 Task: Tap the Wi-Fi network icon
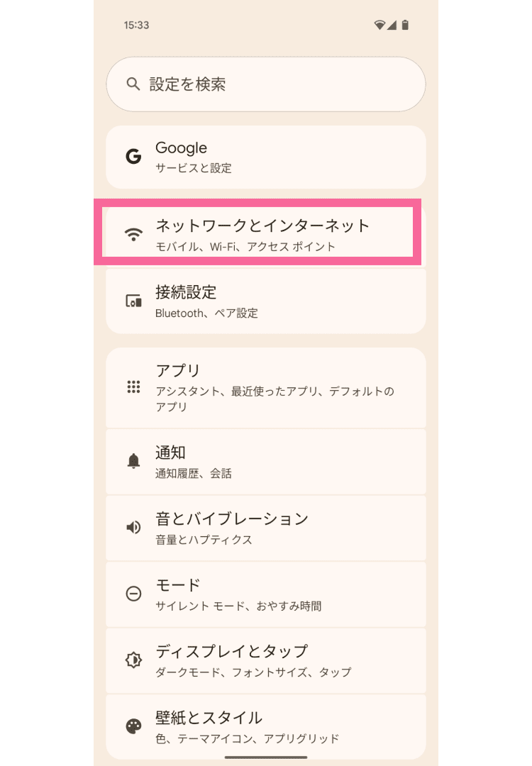[x=133, y=235]
